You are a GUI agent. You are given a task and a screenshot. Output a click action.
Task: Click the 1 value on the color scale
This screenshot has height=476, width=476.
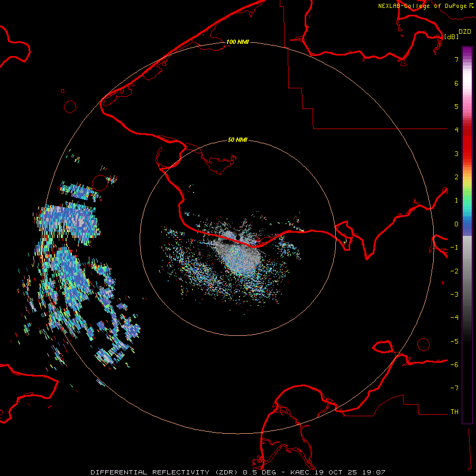456,200
